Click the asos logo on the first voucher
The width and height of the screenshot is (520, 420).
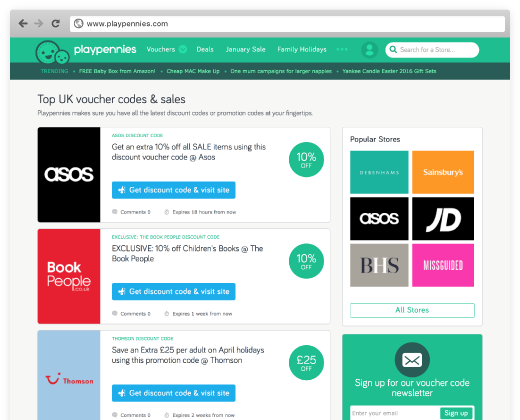pos(69,175)
